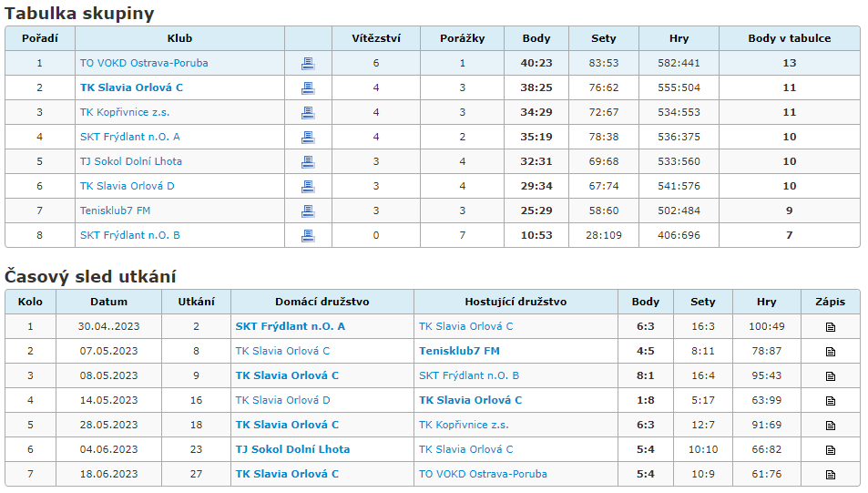Click print icon for SKT Frýdlant n.O. B
Screen dimensions: 868x493
[x=308, y=236]
